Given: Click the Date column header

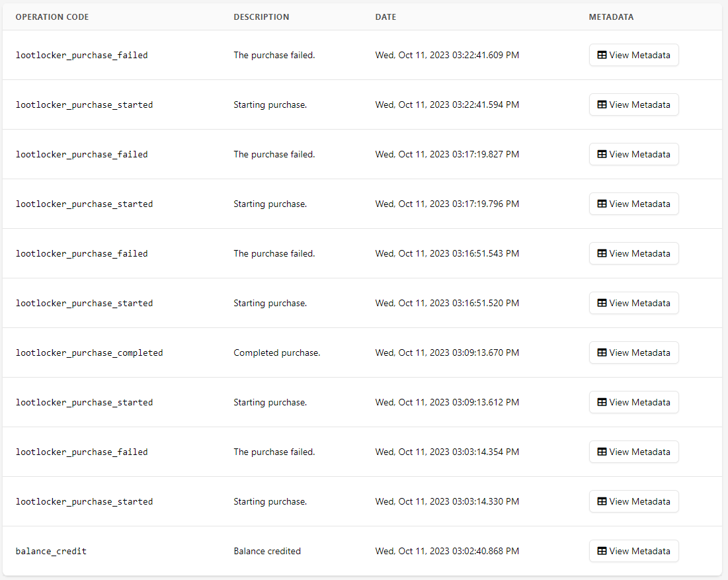Looking at the screenshot, I should pos(385,17).
